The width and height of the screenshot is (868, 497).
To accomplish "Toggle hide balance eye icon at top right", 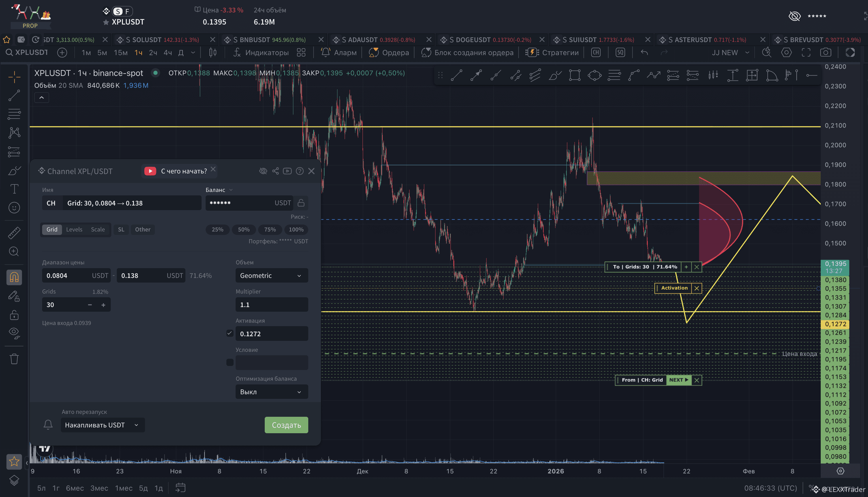I will point(794,16).
